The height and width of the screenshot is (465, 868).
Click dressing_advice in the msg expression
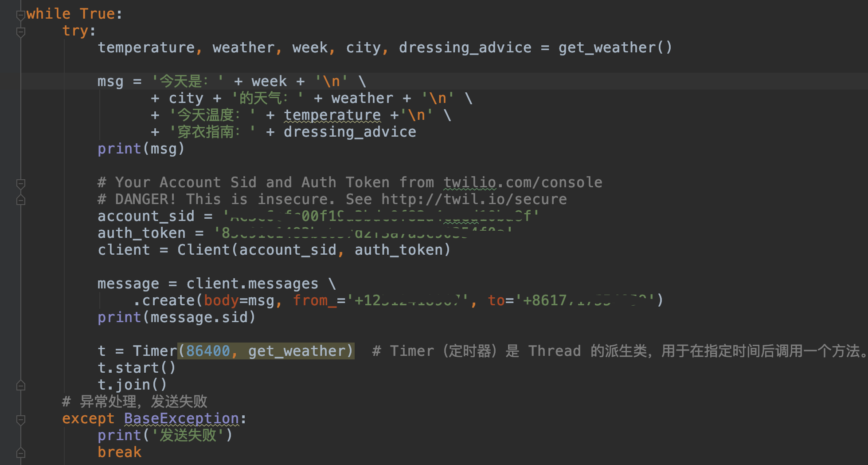(350, 132)
